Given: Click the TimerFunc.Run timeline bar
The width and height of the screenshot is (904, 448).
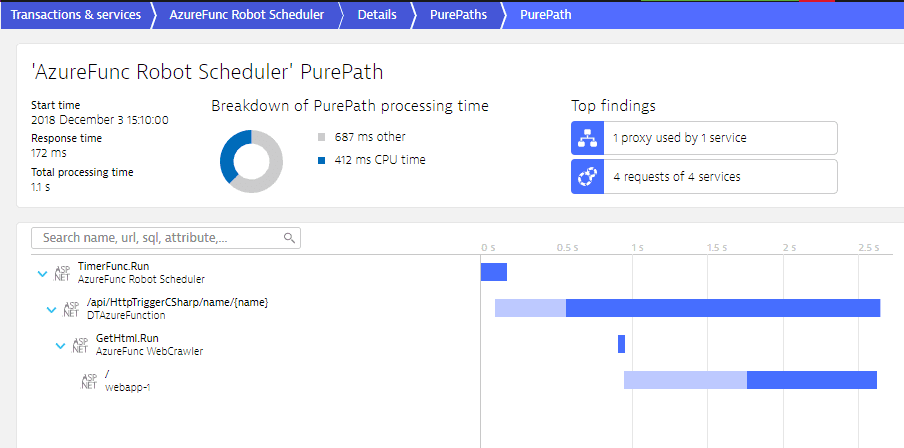Looking at the screenshot, I should point(494,272).
